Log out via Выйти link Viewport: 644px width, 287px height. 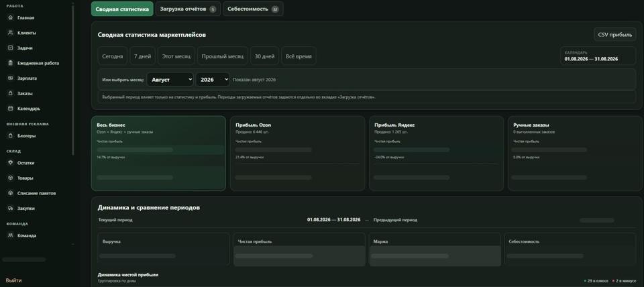pyautogui.click(x=13, y=280)
